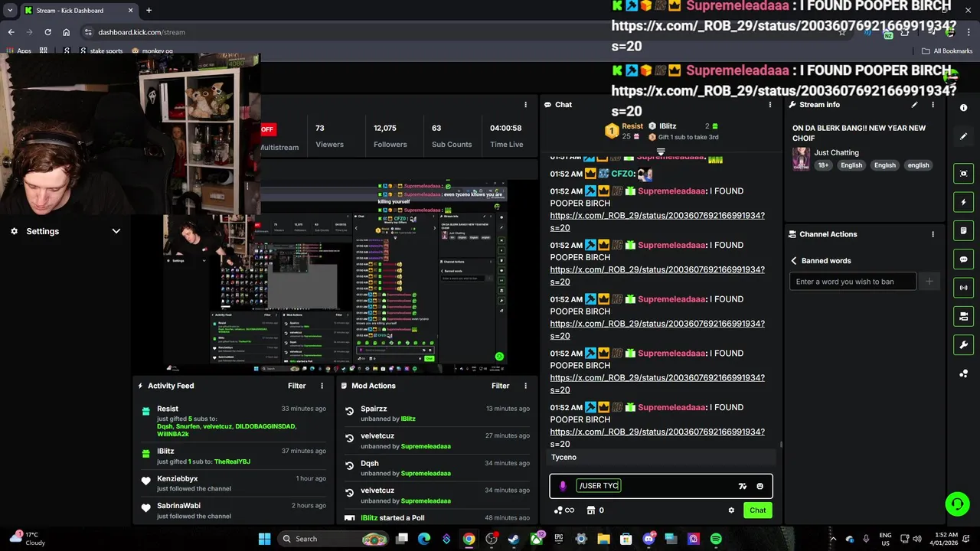Click the channel actions icon in right sidebar
This screenshot has height=551, width=980.
[x=964, y=316]
